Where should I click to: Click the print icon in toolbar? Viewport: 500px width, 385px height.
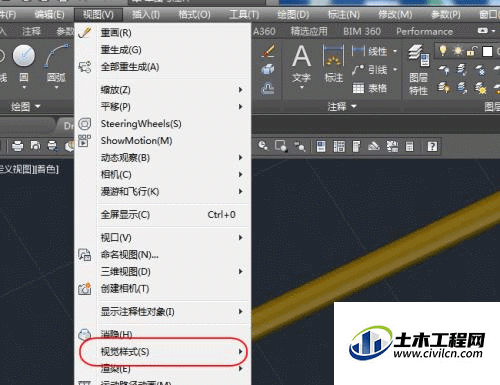coord(17,146)
